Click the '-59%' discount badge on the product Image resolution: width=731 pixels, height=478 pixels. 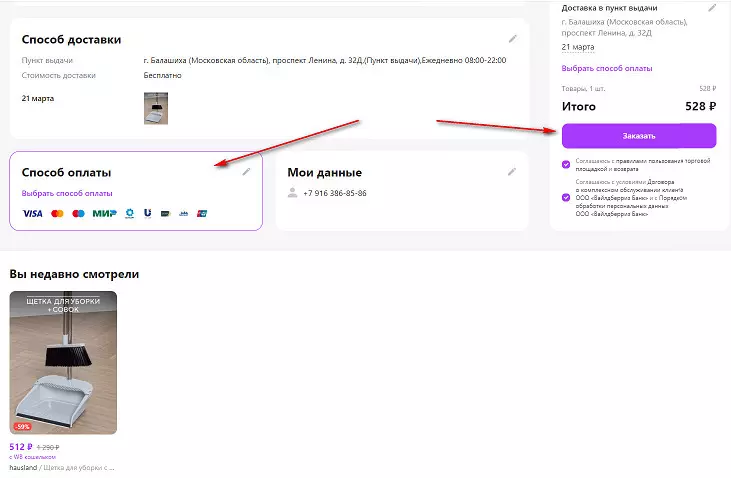pyautogui.click(x=22, y=426)
